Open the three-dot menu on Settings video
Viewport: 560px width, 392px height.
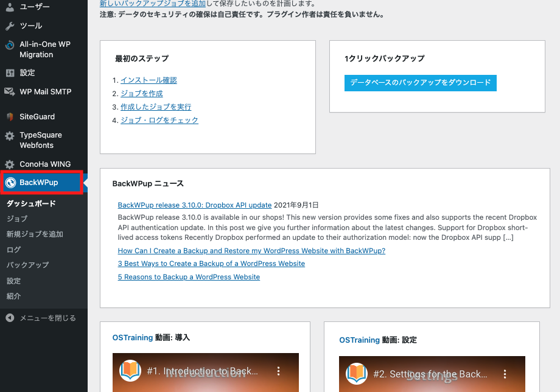(505, 374)
